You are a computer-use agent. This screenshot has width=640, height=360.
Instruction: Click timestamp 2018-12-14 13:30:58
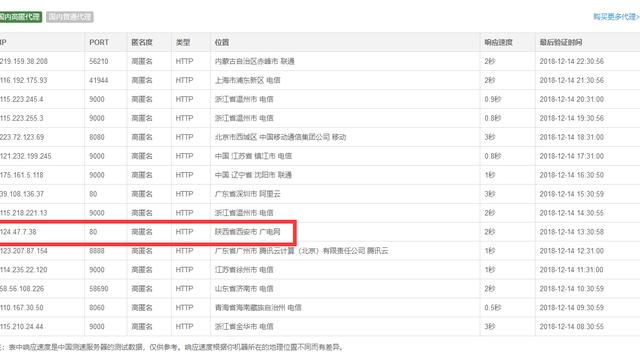click(x=571, y=232)
